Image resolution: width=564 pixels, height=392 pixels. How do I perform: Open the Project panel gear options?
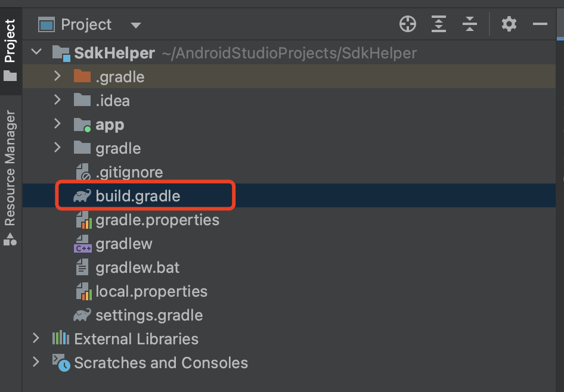(x=509, y=24)
